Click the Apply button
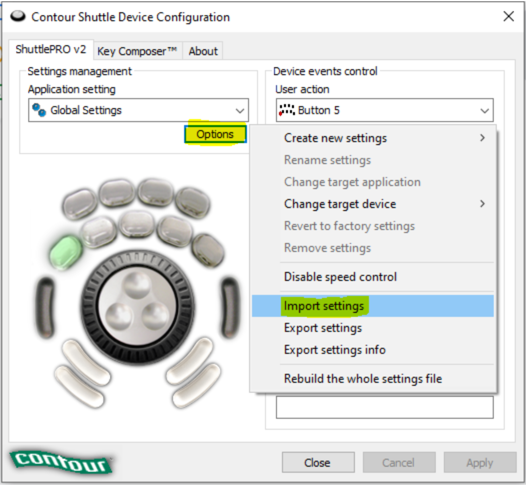 480,463
